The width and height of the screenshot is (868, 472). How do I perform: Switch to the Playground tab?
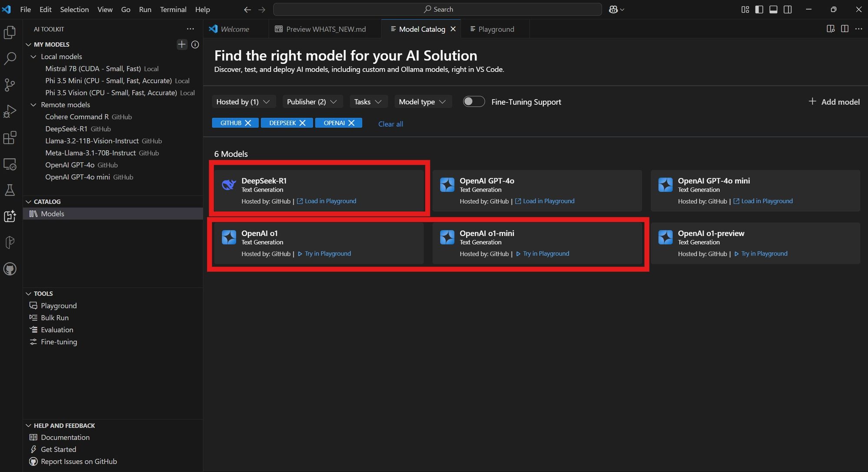(x=495, y=29)
